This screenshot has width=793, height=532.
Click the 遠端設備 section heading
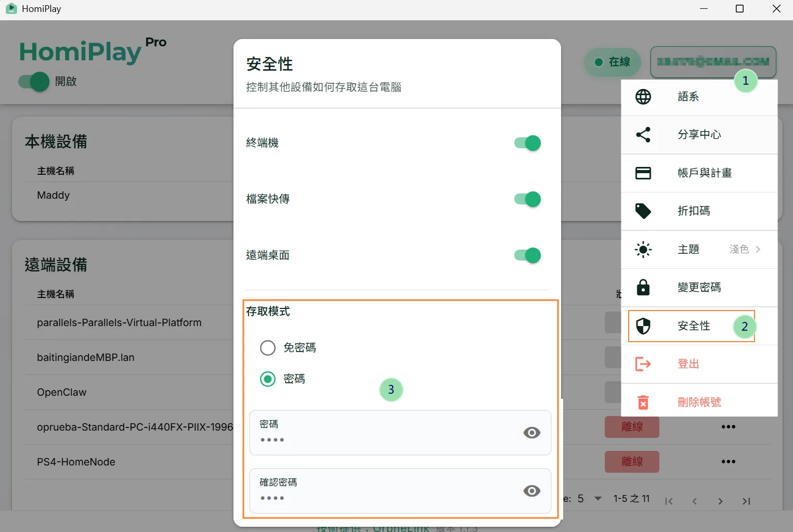click(x=56, y=265)
